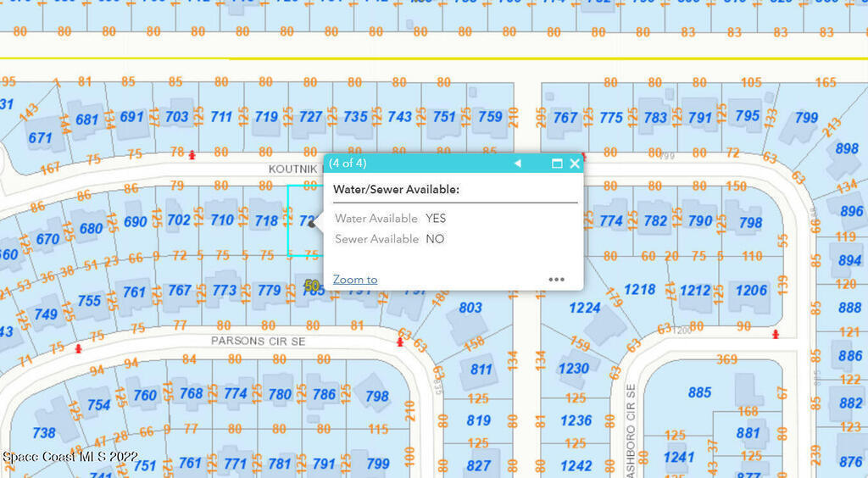The image size is (868, 478).
Task: Click on parcel 1242
Action: point(576,465)
